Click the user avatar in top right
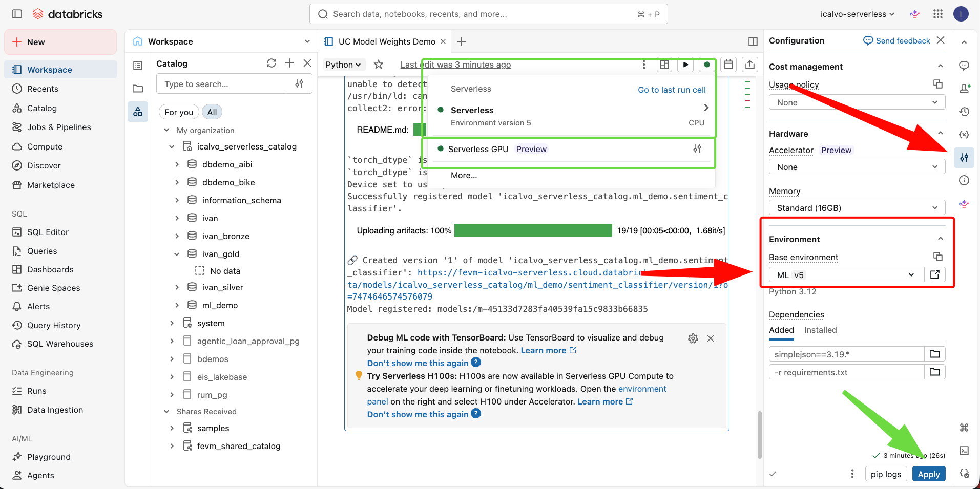 [x=961, y=14]
